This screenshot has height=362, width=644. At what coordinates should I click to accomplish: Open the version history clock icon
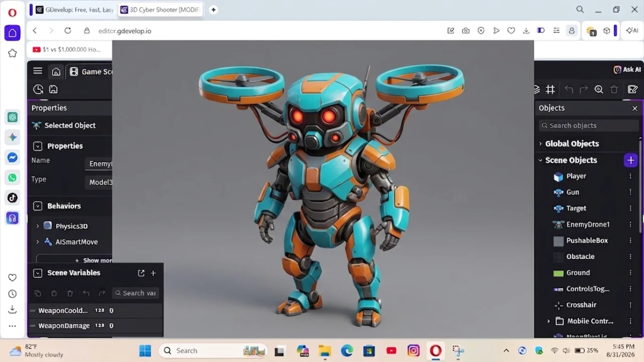tap(38, 89)
